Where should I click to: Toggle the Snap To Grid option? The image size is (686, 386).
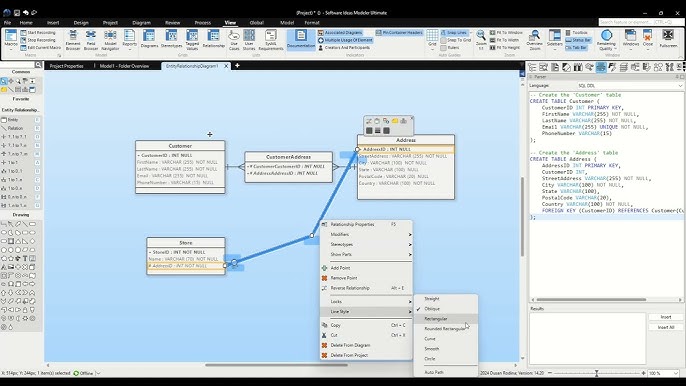point(456,40)
